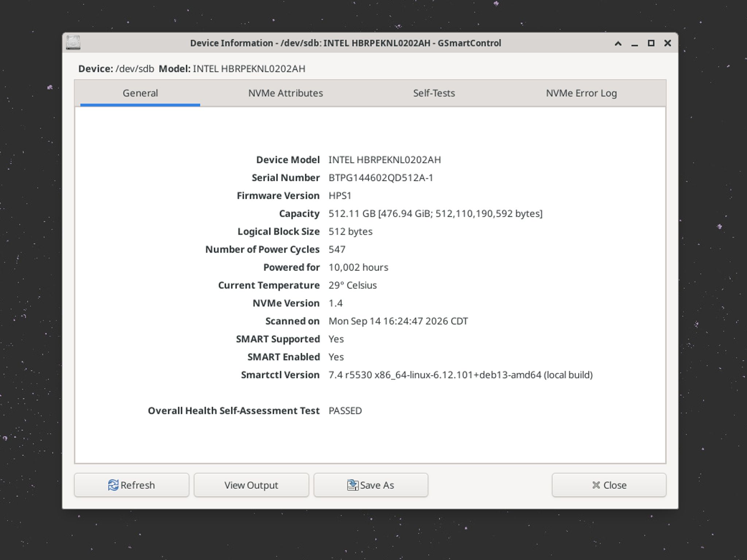
Task: Maximize the Device Information window
Action: pyautogui.click(x=651, y=43)
